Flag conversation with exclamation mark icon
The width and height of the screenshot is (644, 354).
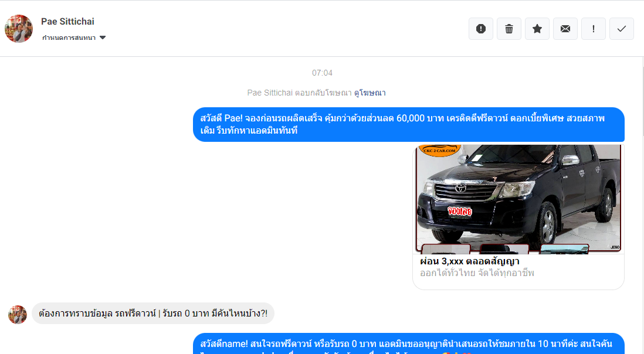point(594,29)
